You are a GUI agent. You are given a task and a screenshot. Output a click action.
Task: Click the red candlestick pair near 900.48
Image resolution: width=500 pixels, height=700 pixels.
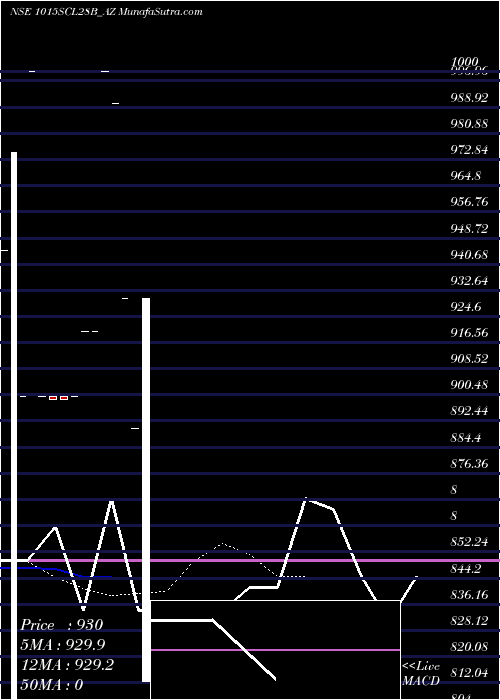[x=58, y=397]
